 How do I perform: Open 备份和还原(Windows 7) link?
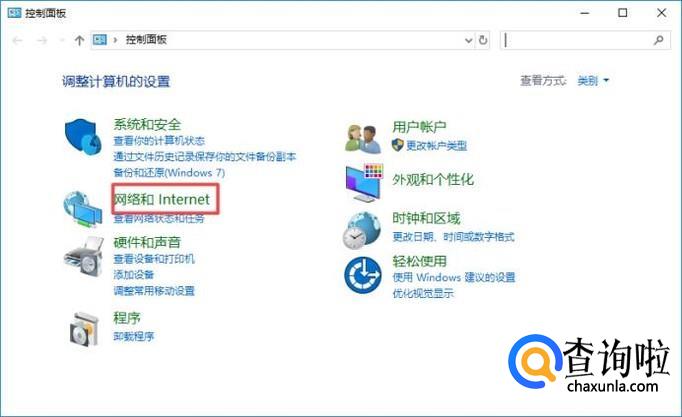(169, 173)
